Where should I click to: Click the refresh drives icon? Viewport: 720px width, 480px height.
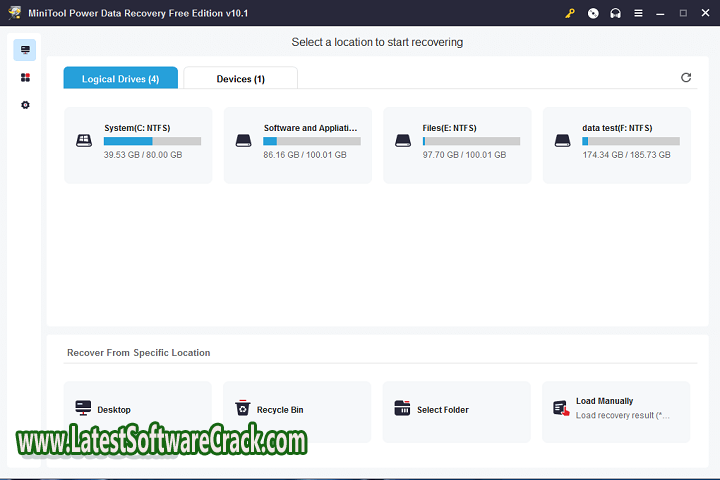686,78
